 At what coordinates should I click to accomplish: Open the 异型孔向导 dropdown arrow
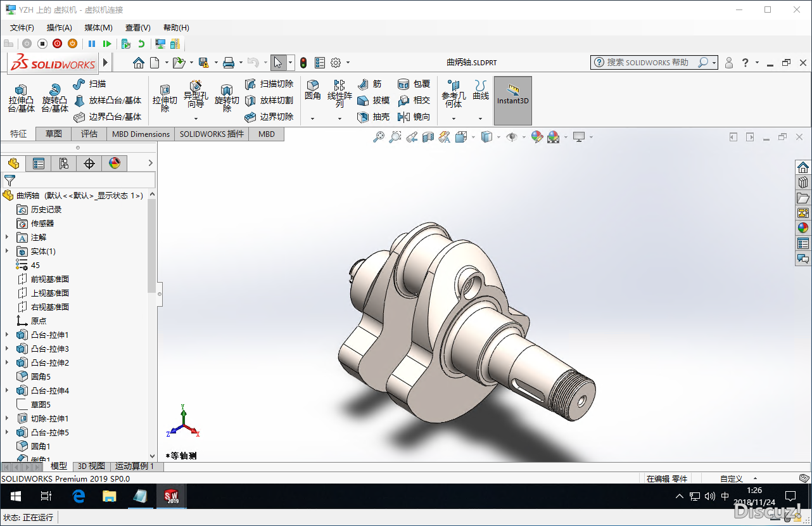tap(196, 119)
